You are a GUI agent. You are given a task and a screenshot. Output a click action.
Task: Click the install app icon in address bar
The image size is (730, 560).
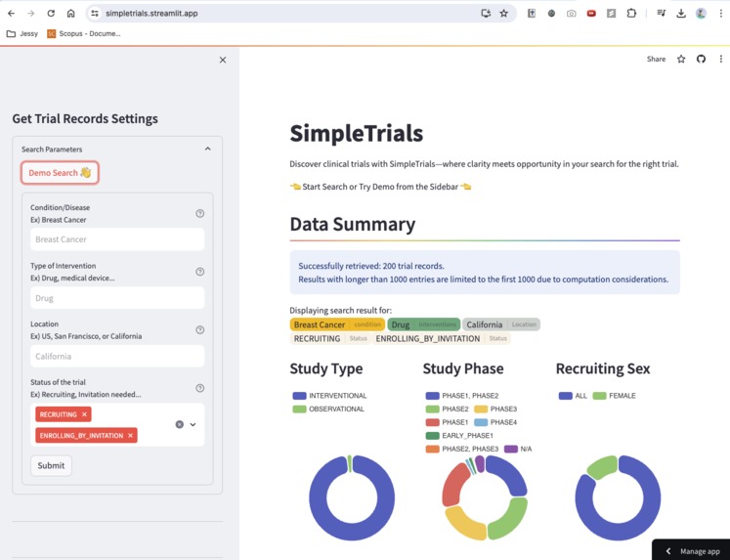coord(486,14)
